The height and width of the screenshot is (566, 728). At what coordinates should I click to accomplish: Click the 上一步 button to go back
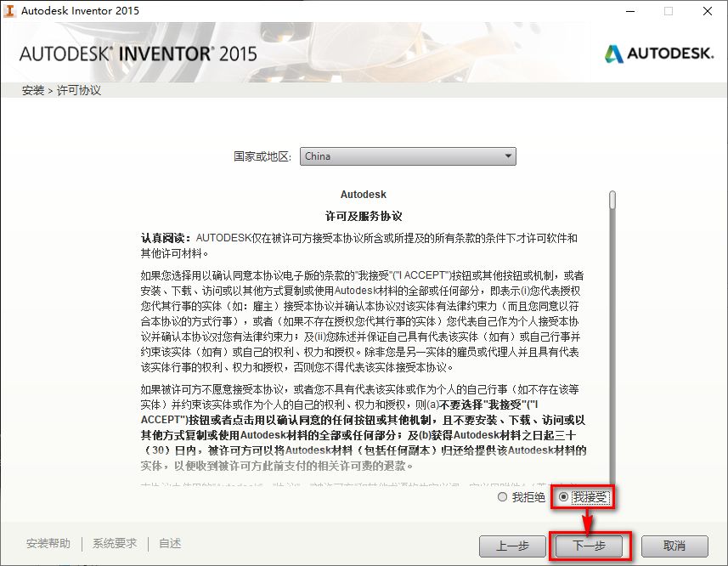click(512, 547)
